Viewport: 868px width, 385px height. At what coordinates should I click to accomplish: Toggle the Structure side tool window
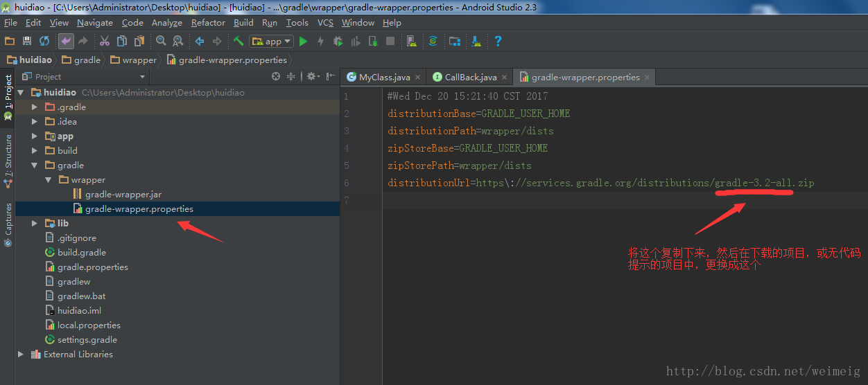click(x=8, y=161)
